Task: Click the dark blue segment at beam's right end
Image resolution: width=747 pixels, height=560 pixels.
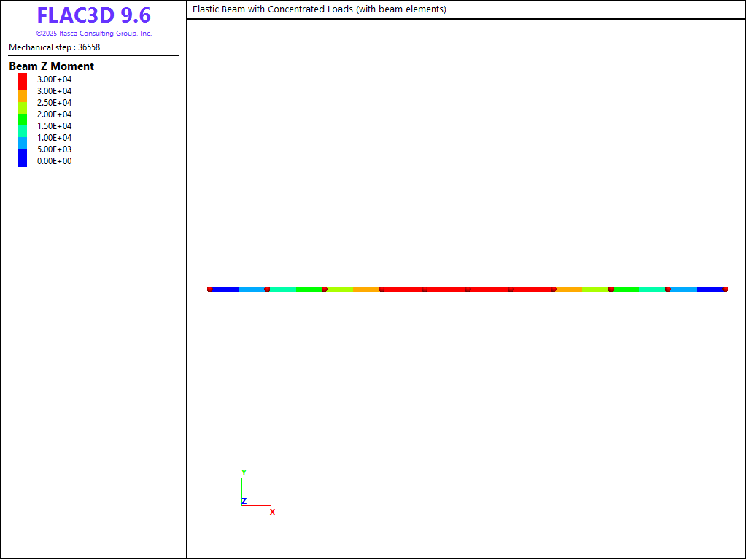Action: (710, 289)
